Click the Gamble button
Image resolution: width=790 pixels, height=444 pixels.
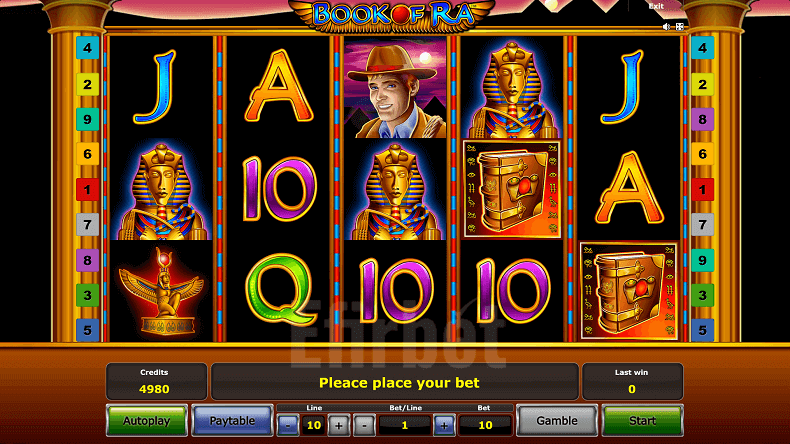[x=557, y=420]
